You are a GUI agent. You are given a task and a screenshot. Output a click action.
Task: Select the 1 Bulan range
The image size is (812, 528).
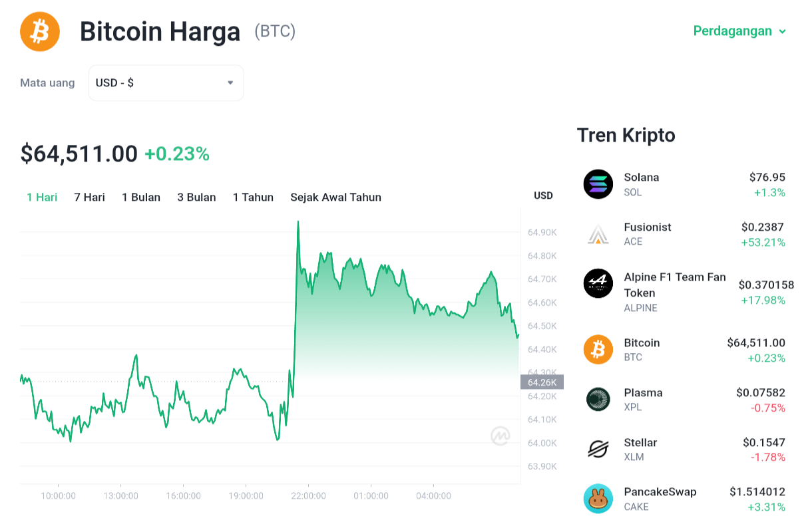pyautogui.click(x=141, y=198)
